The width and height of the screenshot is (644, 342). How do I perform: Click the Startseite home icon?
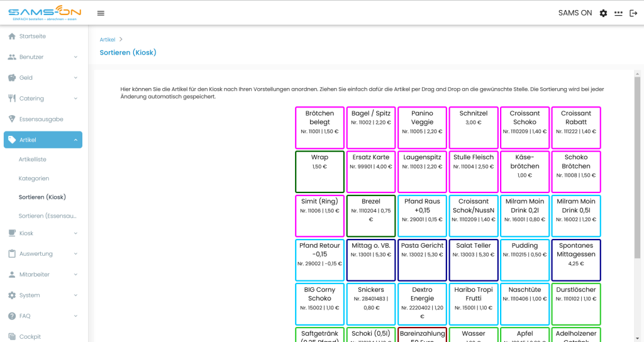pos(12,36)
